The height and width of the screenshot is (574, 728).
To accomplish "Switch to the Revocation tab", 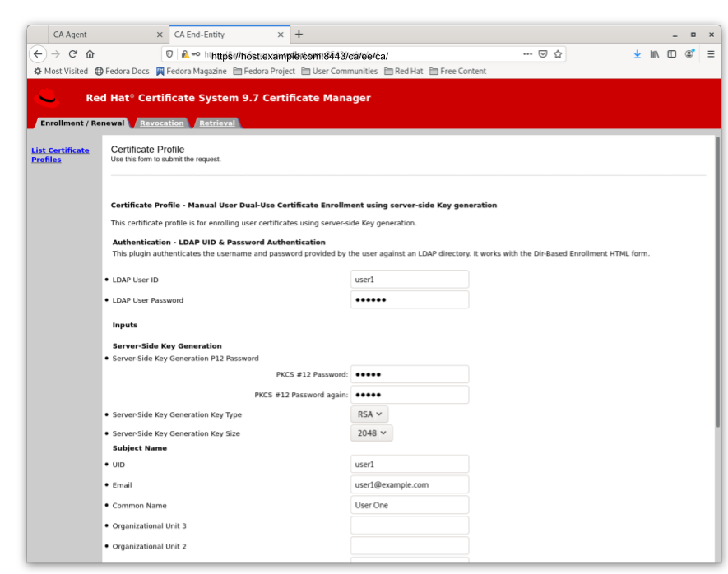I will pyautogui.click(x=161, y=123).
